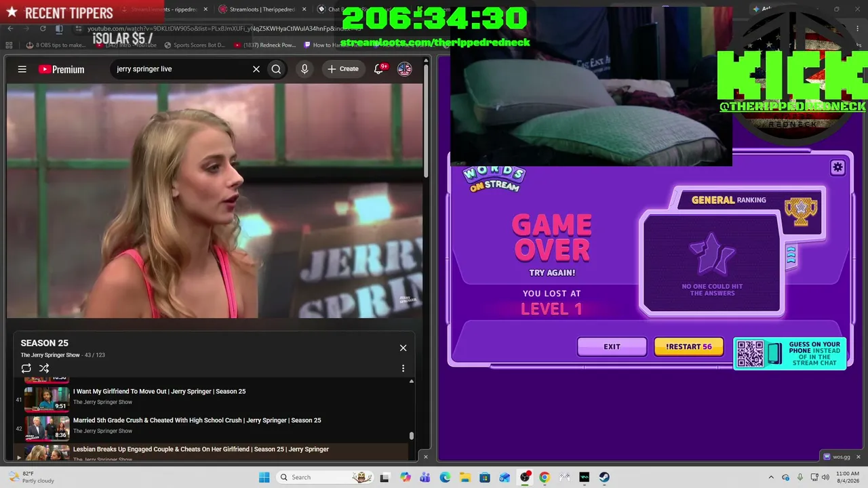Start voice search with microphone icon
Viewport: 868px width, 488px height.
click(304, 69)
